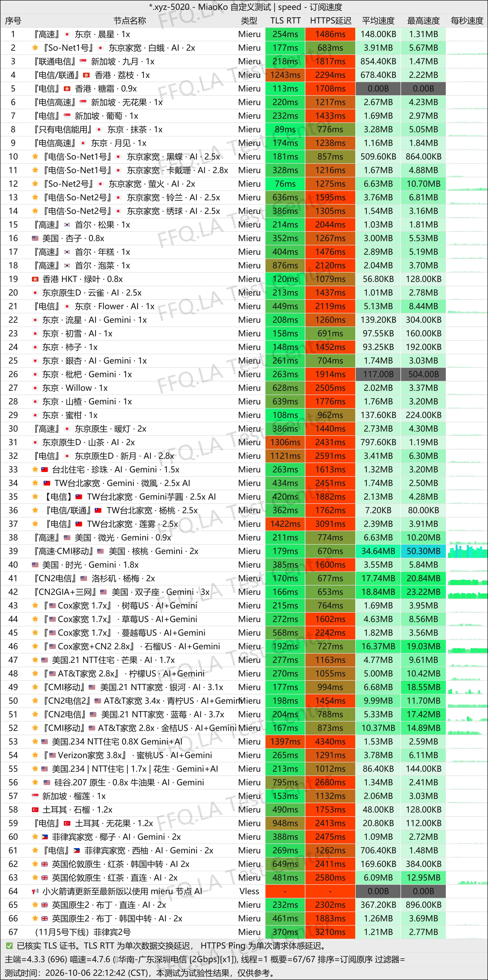488x980 pixels.
Task: Click the Japan flag beside 东京·晨星
Action: pos(67,35)
